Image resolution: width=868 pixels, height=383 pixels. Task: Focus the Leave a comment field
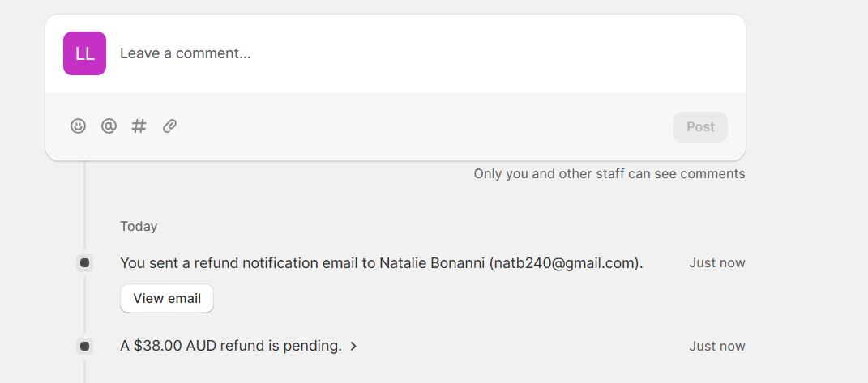[424, 53]
